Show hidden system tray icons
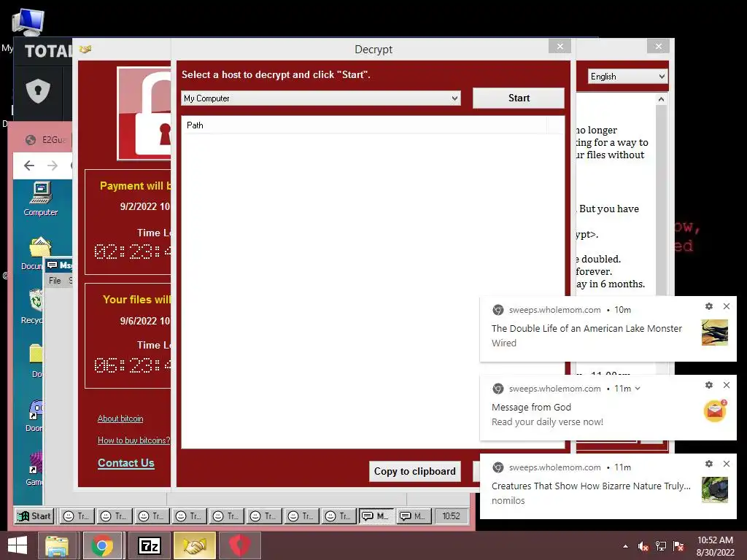Screen dimensions: 747x560 [x=625, y=546]
